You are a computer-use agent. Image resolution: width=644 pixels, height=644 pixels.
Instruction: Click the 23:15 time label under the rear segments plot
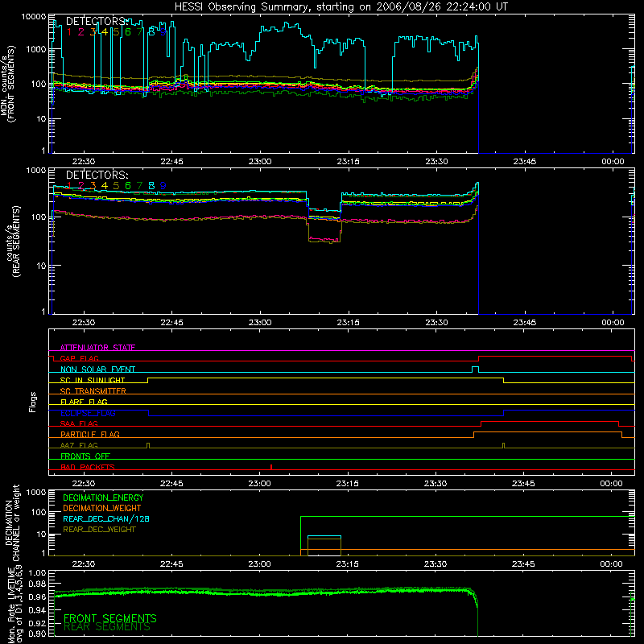click(348, 323)
